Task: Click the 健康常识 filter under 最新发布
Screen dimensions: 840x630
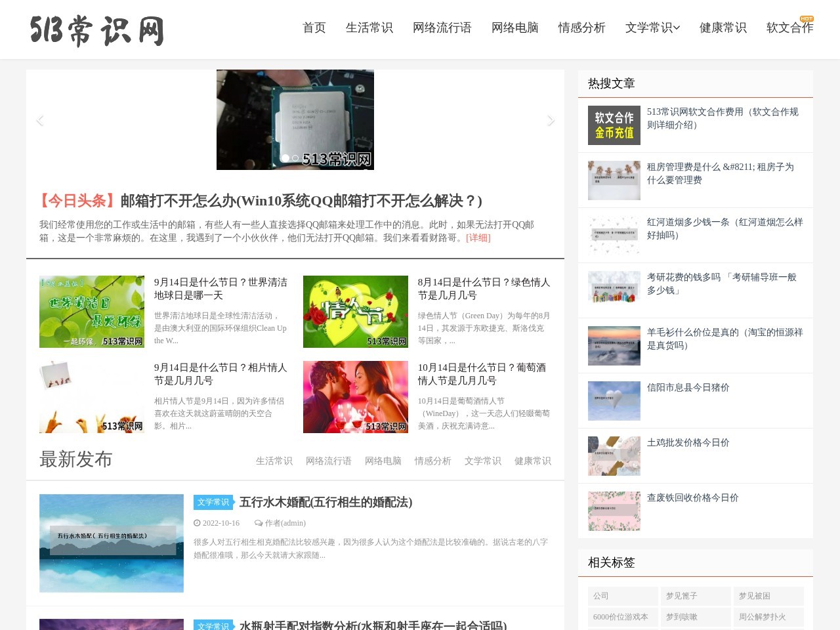Action: (532, 461)
